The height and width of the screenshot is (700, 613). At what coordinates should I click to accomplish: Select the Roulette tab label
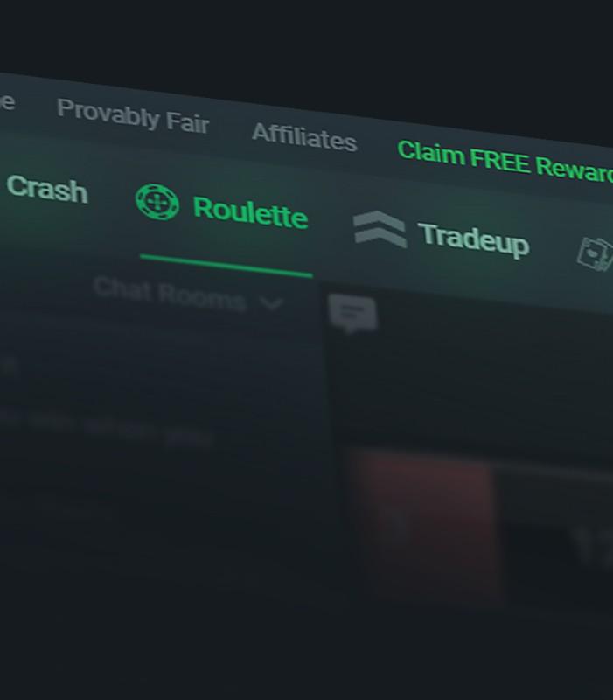click(x=250, y=212)
